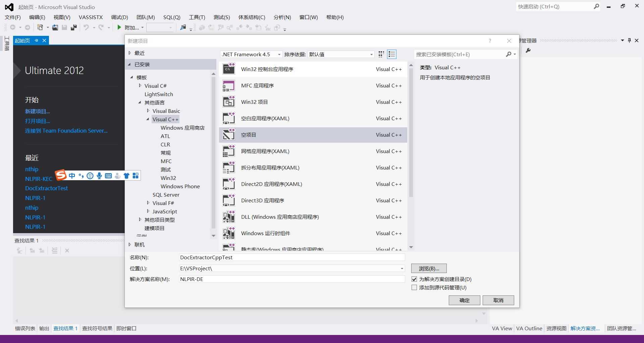Expand the Visual Basic tree node
This screenshot has height=343, width=644.
click(x=148, y=111)
